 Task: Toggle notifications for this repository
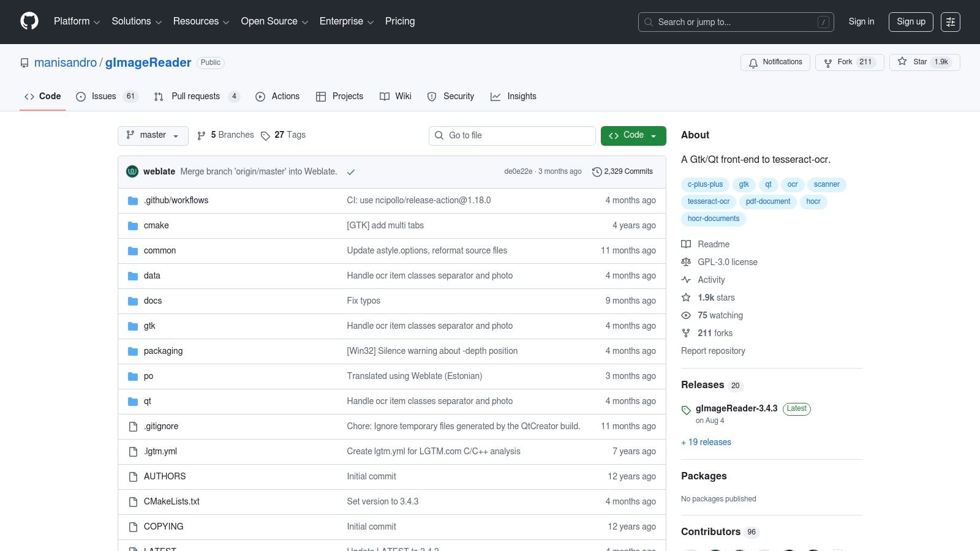775,62
